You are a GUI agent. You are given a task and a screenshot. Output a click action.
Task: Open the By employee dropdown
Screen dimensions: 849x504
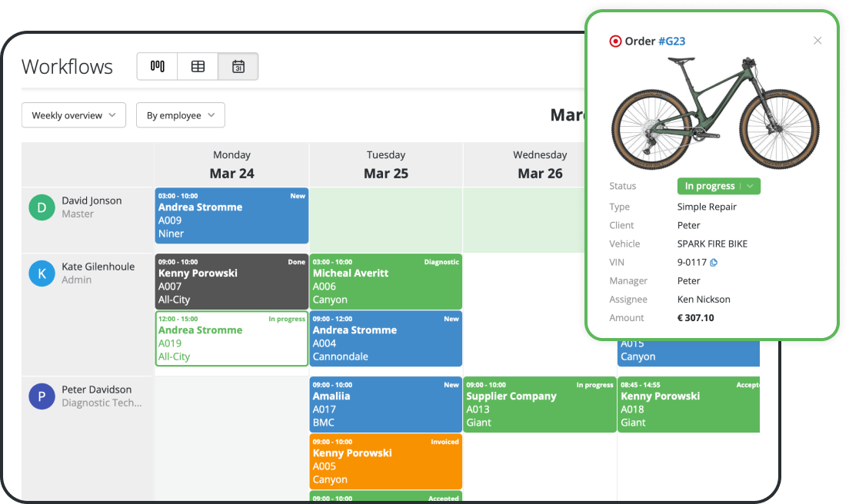click(181, 115)
